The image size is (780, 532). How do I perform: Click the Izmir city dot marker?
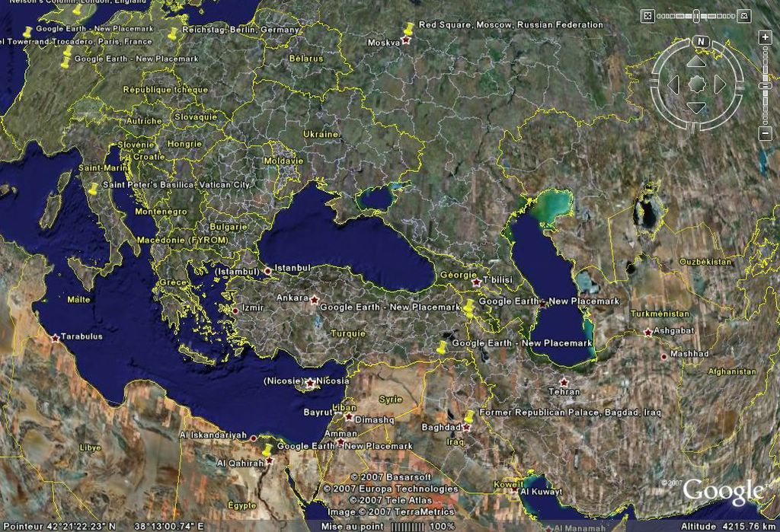click(x=235, y=311)
